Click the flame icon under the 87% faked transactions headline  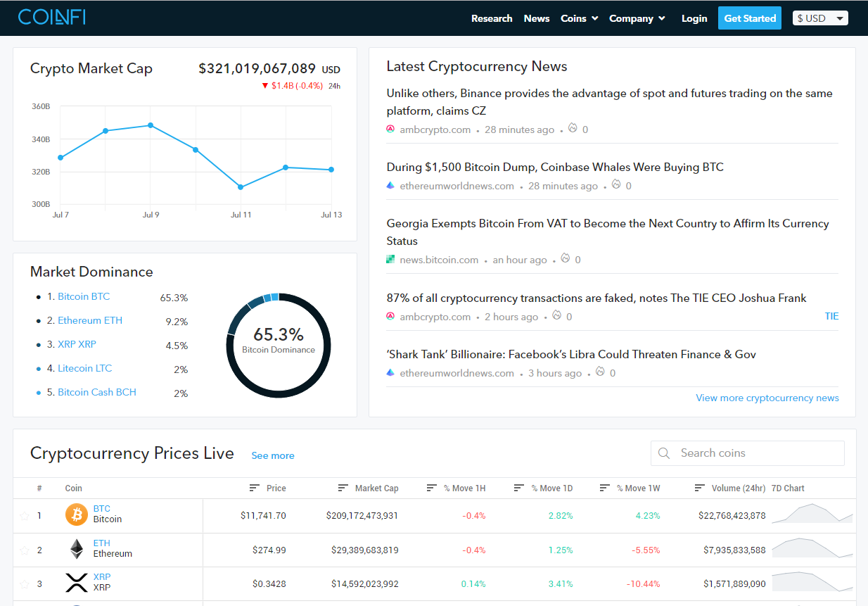click(x=557, y=315)
